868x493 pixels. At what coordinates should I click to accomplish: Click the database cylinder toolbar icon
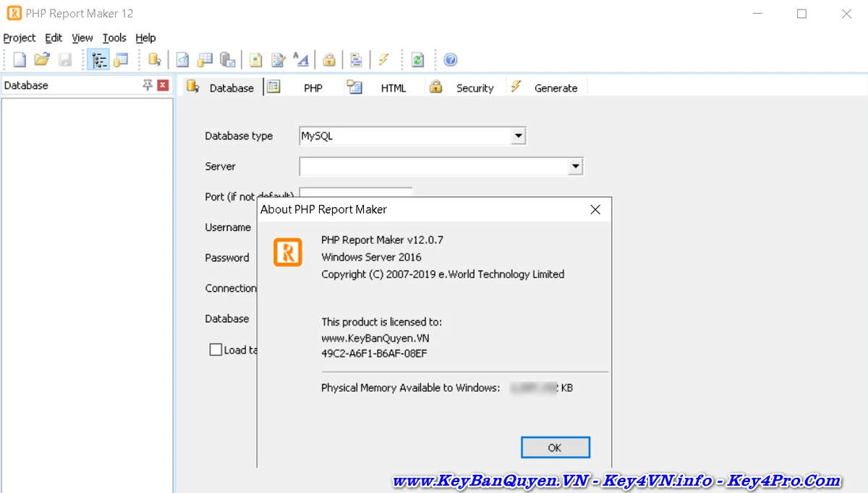(x=154, y=59)
